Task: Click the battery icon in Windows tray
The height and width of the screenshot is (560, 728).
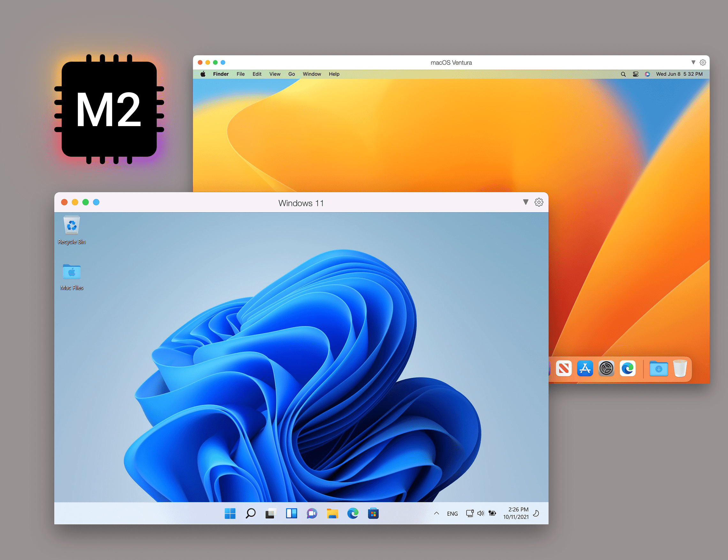Action: pos(492,513)
